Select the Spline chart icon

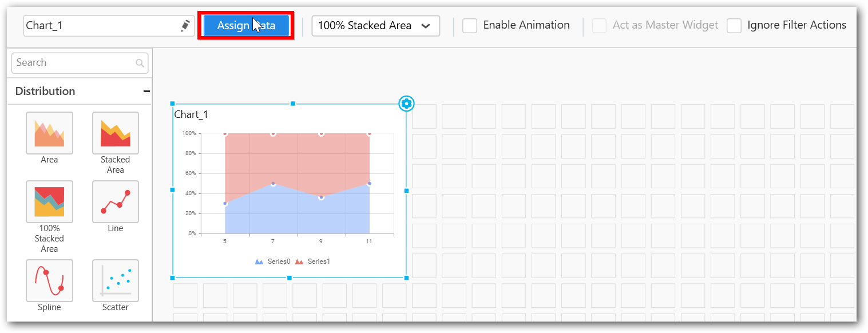point(49,280)
